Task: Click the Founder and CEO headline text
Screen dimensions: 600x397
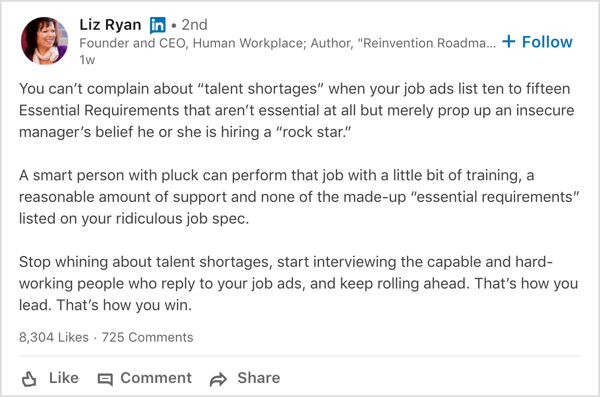Action: point(134,43)
